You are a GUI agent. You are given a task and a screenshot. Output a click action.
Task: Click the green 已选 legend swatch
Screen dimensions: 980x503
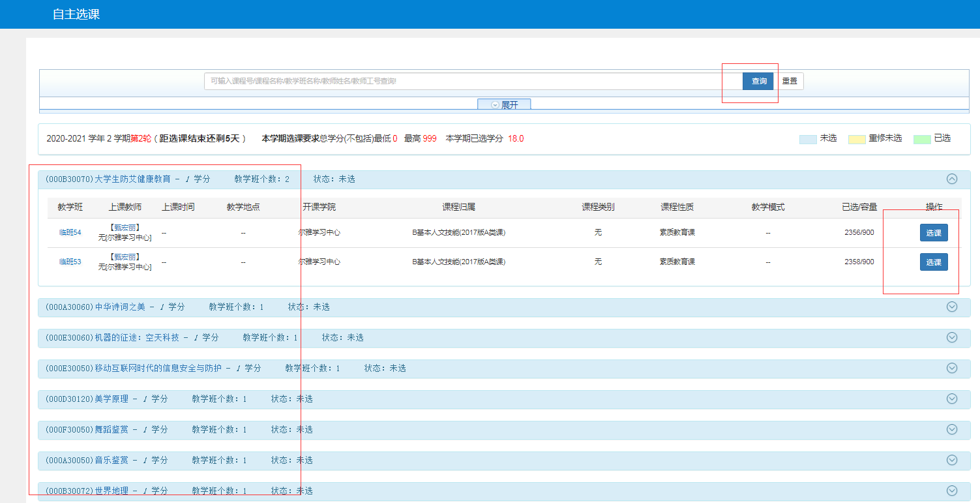point(922,139)
